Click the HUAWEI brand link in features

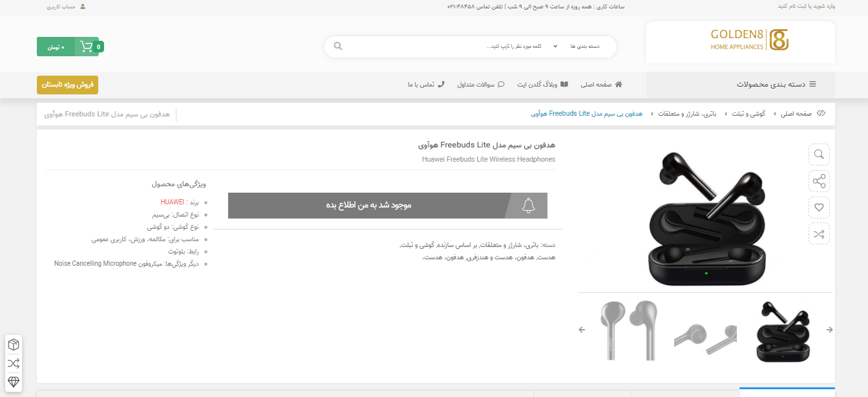tap(172, 202)
